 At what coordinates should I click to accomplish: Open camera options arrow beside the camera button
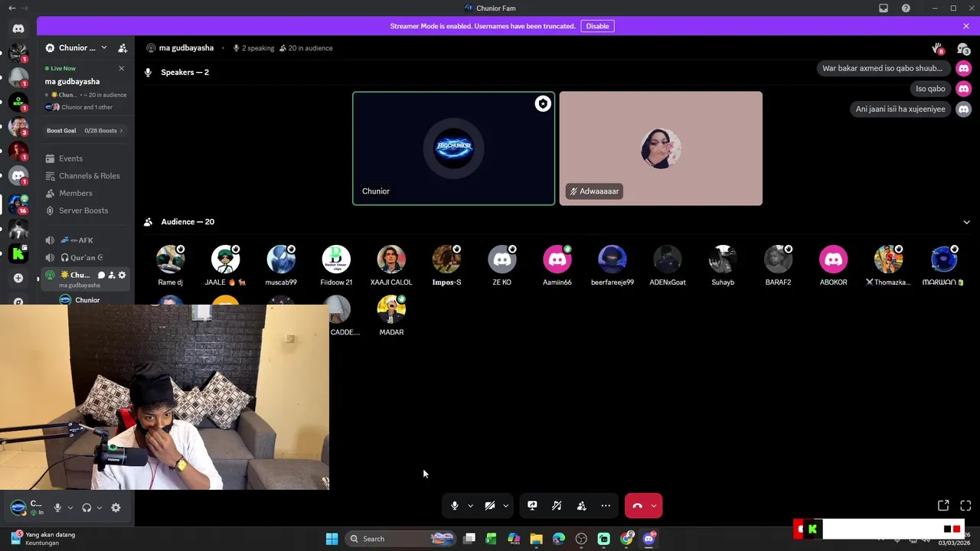click(x=505, y=506)
